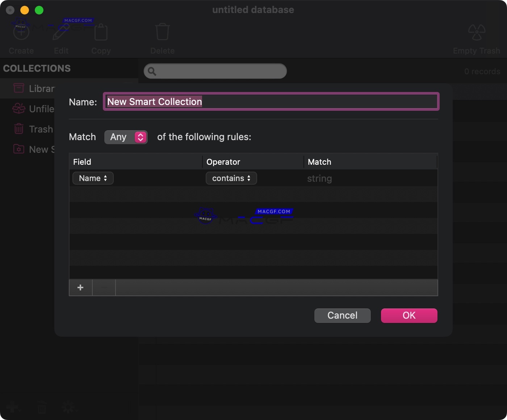The width and height of the screenshot is (507, 420).
Task: Click the Delete trash icon in the toolbar
Action: [162, 31]
